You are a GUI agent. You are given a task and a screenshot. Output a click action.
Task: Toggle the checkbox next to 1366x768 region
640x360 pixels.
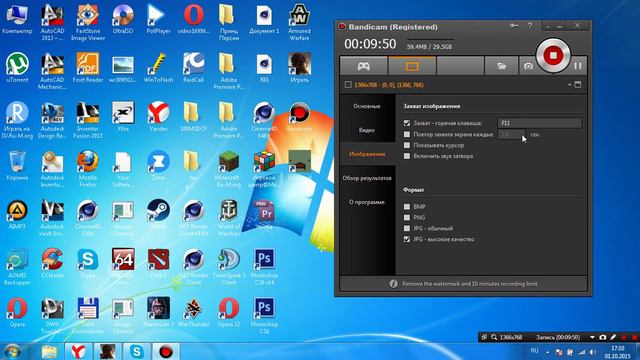click(348, 84)
